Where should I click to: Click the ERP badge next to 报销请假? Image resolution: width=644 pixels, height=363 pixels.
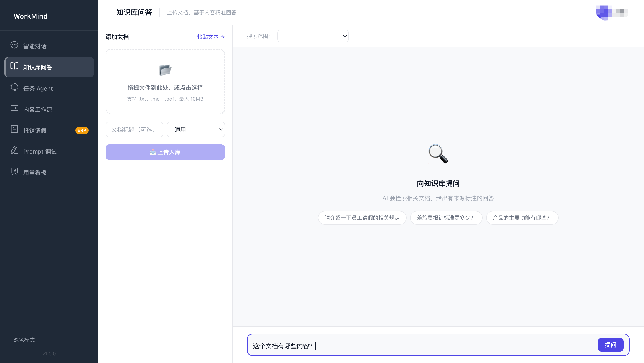82,130
